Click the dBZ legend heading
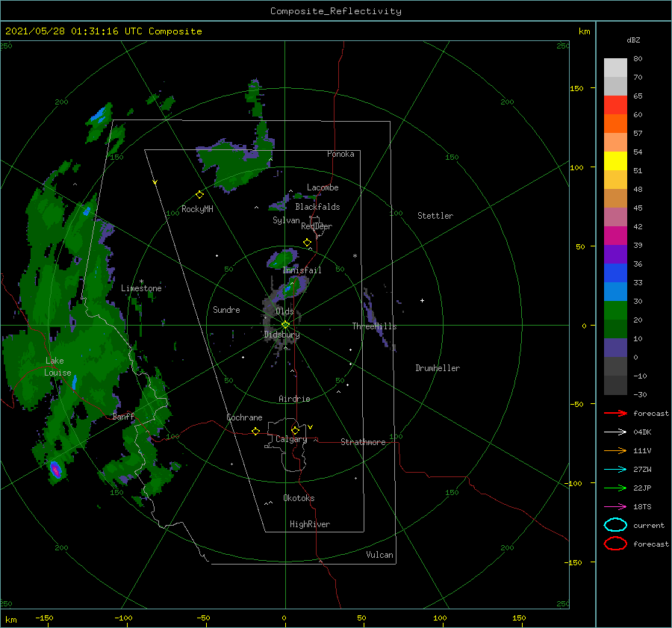 [633, 40]
